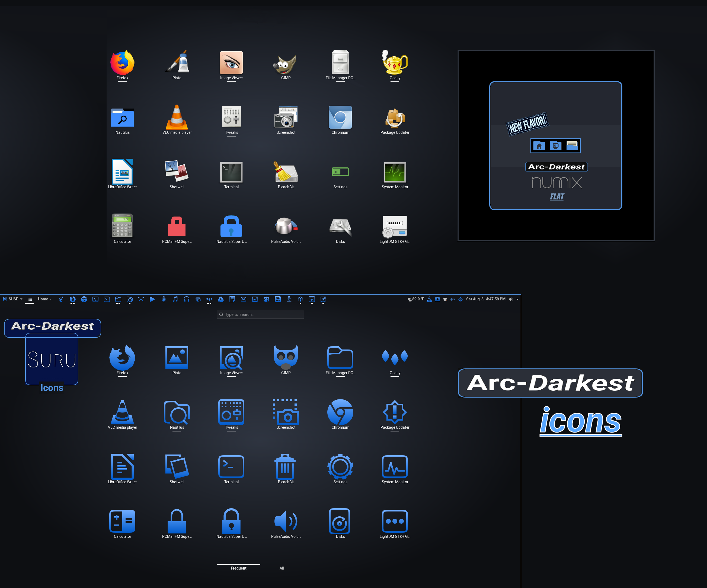Image resolution: width=707 pixels, height=588 pixels.
Task: Click the app grid dots button
Action: click(x=30, y=299)
